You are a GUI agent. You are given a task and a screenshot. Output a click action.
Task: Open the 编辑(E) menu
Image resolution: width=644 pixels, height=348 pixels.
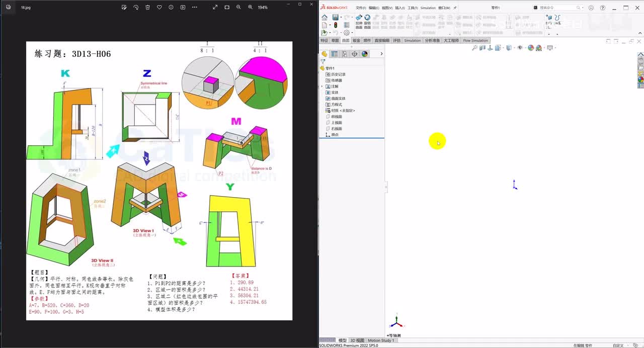[374, 8]
